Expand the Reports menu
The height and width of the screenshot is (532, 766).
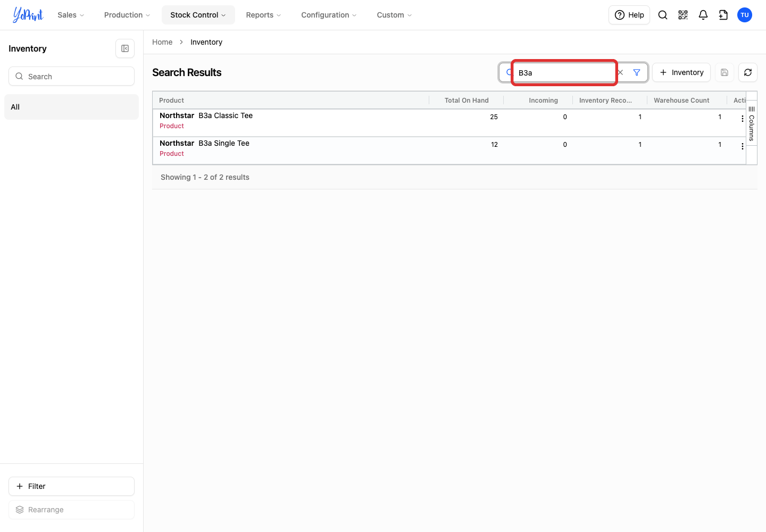tap(263, 15)
